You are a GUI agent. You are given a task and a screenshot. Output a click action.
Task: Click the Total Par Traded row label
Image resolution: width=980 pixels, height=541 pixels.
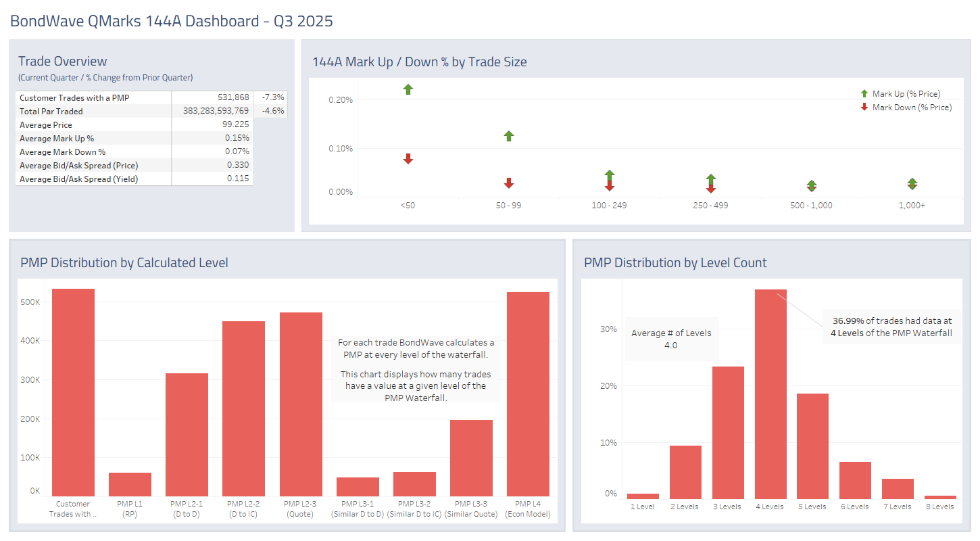tap(51, 112)
